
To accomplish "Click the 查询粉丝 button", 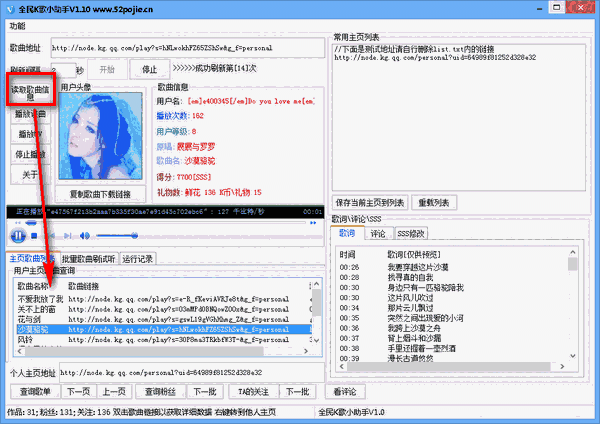I will tap(160, 391).
